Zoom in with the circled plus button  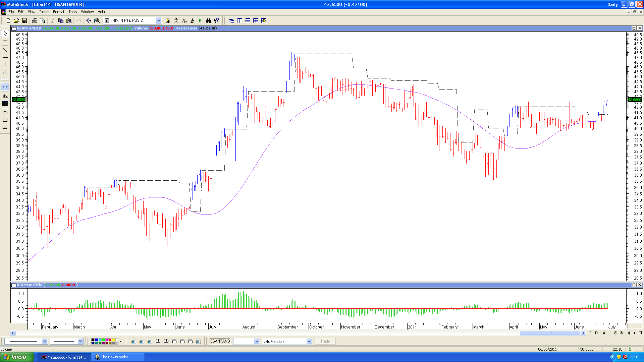tap(621, 333)
